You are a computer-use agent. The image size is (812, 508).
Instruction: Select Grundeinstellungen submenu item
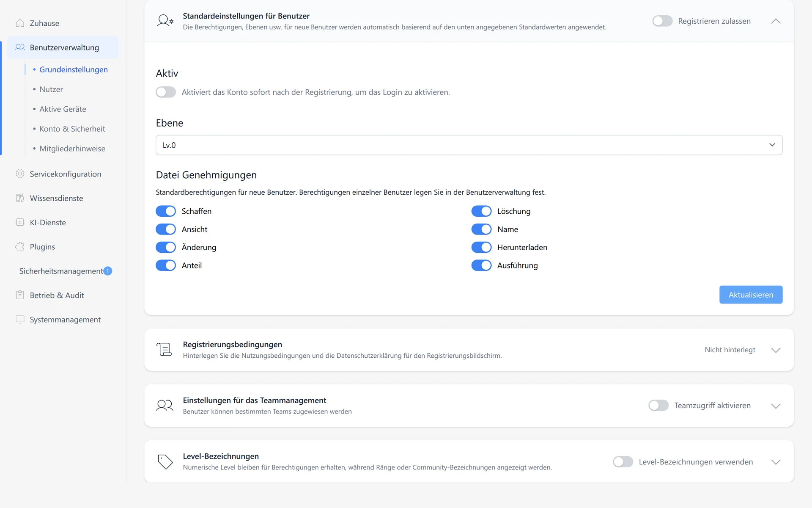click(x=74, y=69)
